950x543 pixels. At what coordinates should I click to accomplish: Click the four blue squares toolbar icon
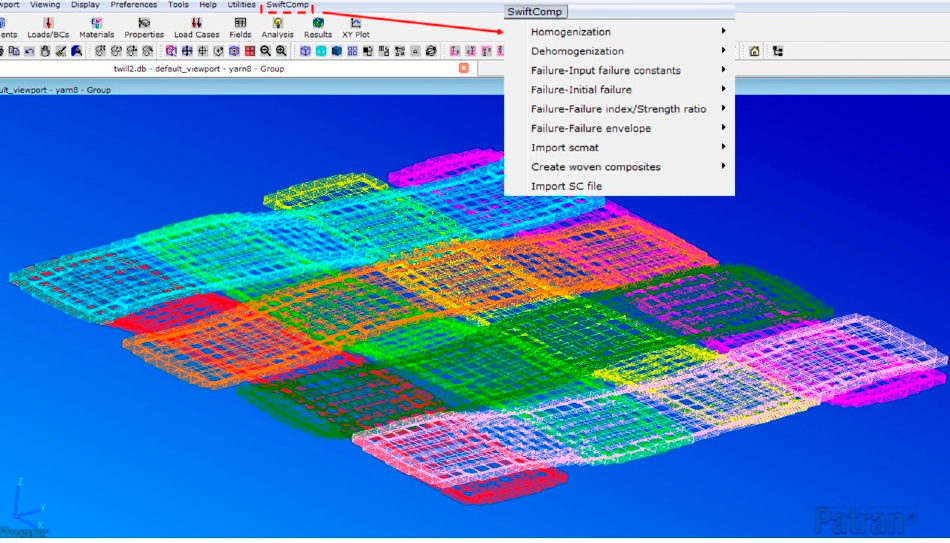click(x=352, y=51)
